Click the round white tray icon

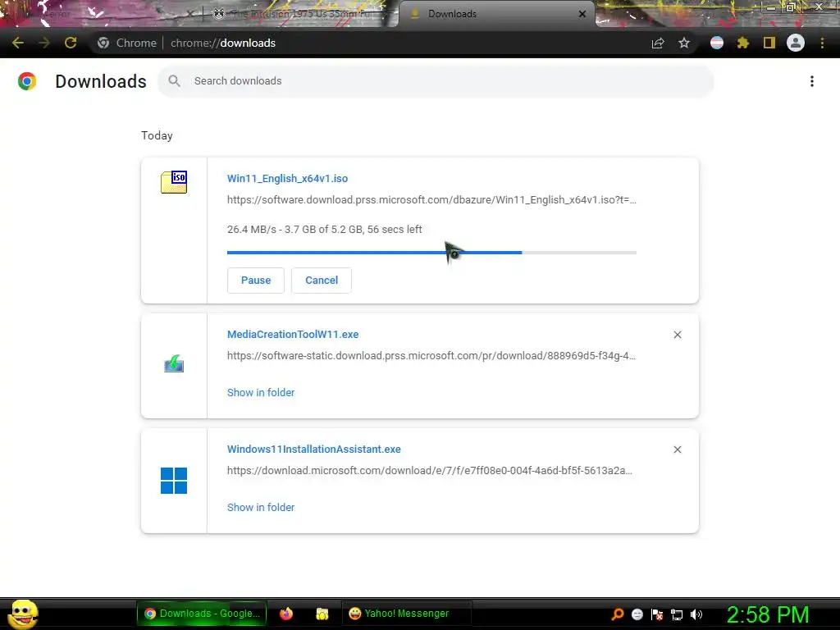[x=637, y=614]
